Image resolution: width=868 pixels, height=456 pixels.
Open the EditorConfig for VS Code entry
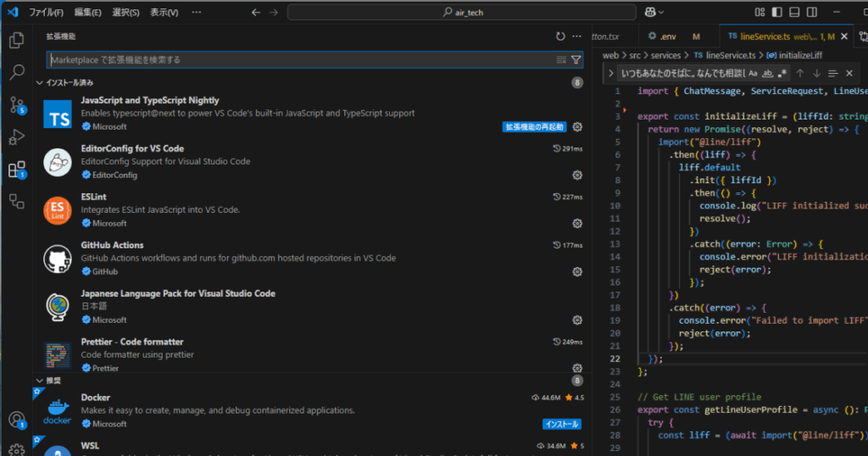coord(313,162)
